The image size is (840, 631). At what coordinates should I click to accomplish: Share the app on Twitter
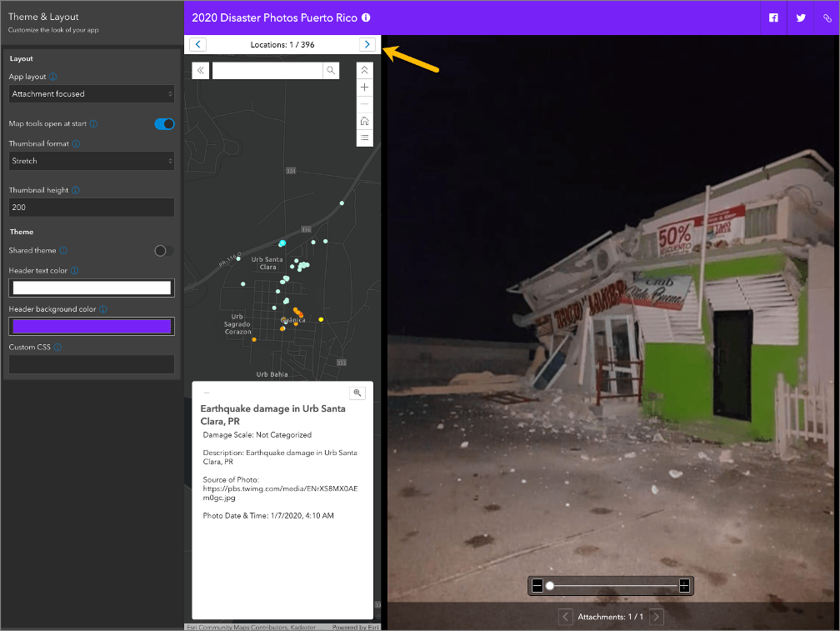coord(800,17)
